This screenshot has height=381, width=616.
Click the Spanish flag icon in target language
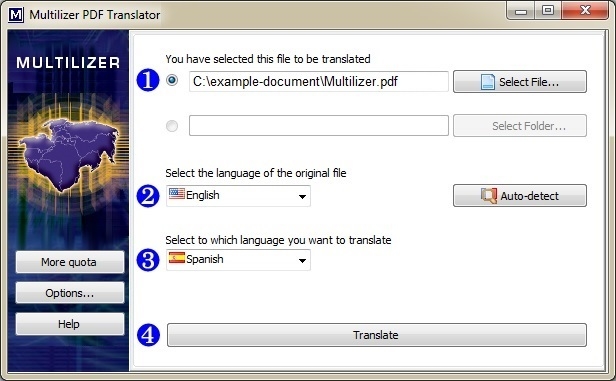click(x=177, y=258)
